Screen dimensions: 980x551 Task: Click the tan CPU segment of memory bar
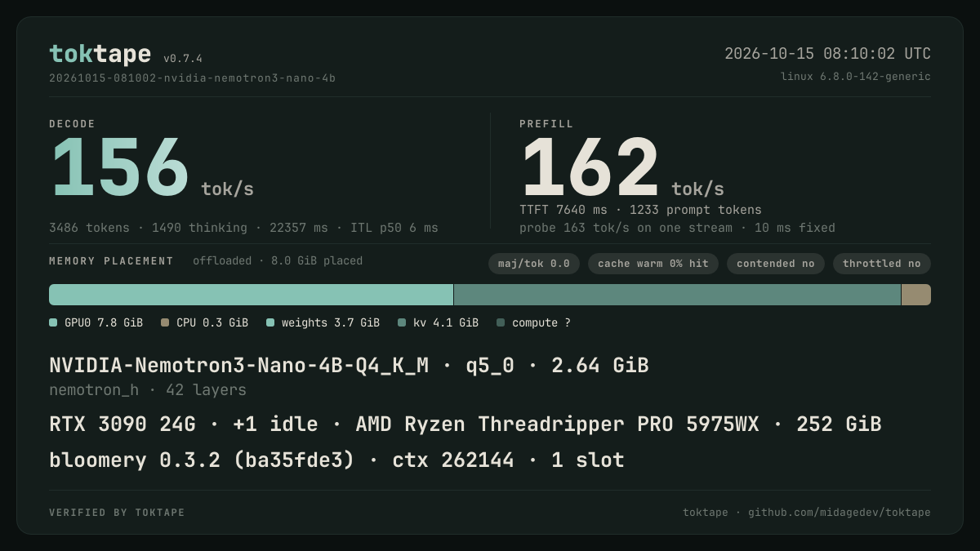pyautogui.click(x=916, y=295)
